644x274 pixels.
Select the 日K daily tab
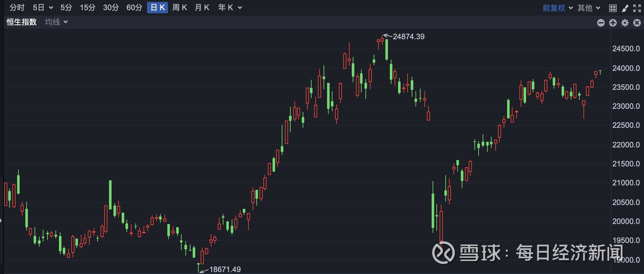click(158, 8)
